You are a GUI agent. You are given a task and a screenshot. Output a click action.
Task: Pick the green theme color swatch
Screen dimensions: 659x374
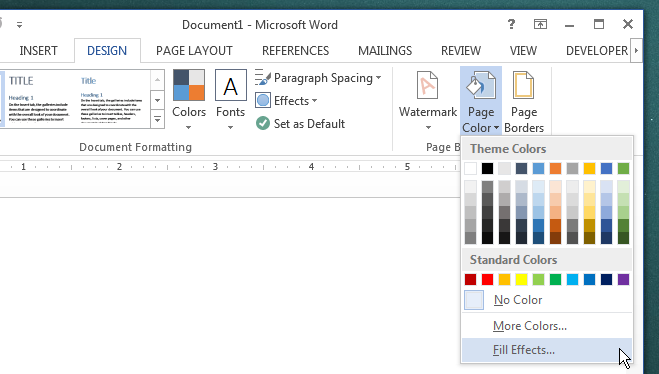[x=623, y=169]
